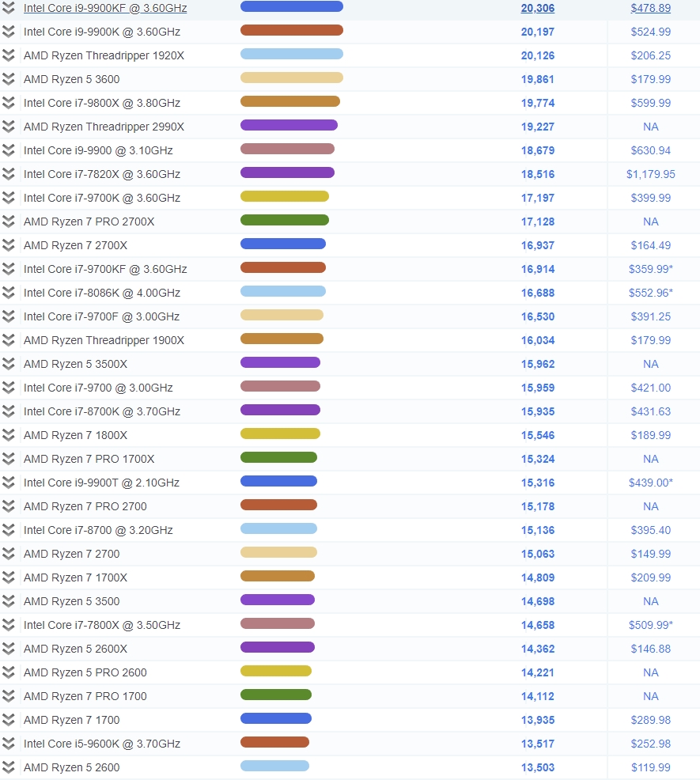Click the score 13,517
Viewport: 700px width, 780px height.
(x=538, y=744)
